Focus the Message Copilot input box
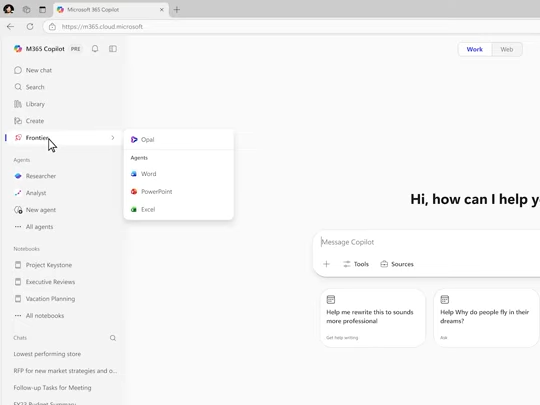Screen dimensions: 540x405 [427, 242]
